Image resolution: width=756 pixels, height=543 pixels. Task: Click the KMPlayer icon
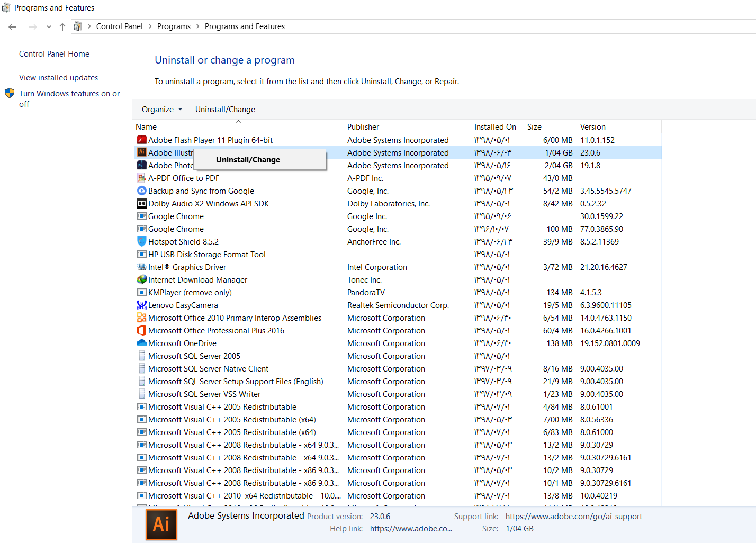tap(142, 292)
